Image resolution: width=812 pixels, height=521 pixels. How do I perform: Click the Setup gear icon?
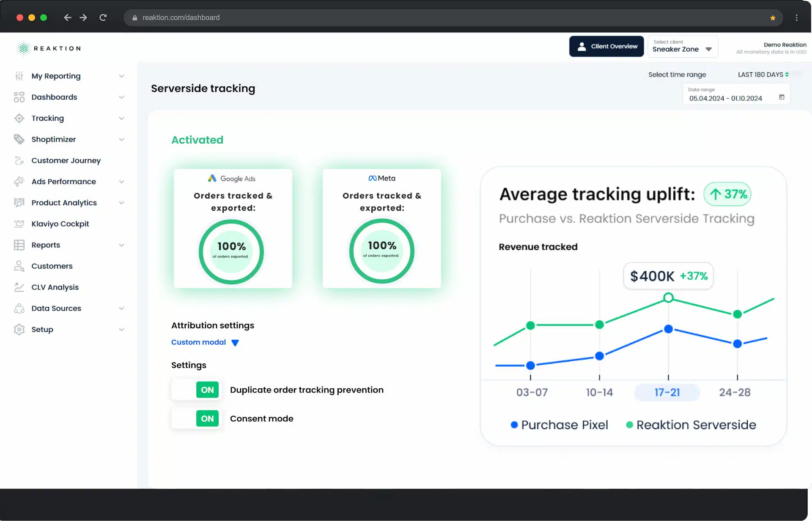19,330
